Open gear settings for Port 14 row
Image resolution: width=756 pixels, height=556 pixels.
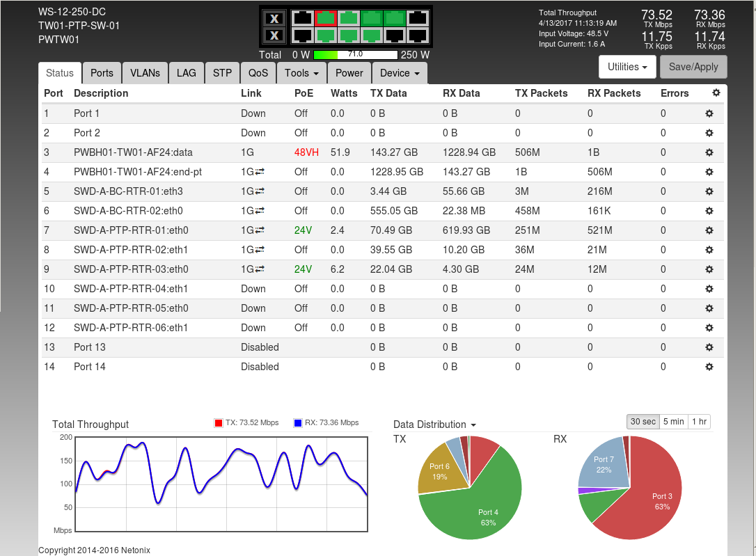[709, 367]
